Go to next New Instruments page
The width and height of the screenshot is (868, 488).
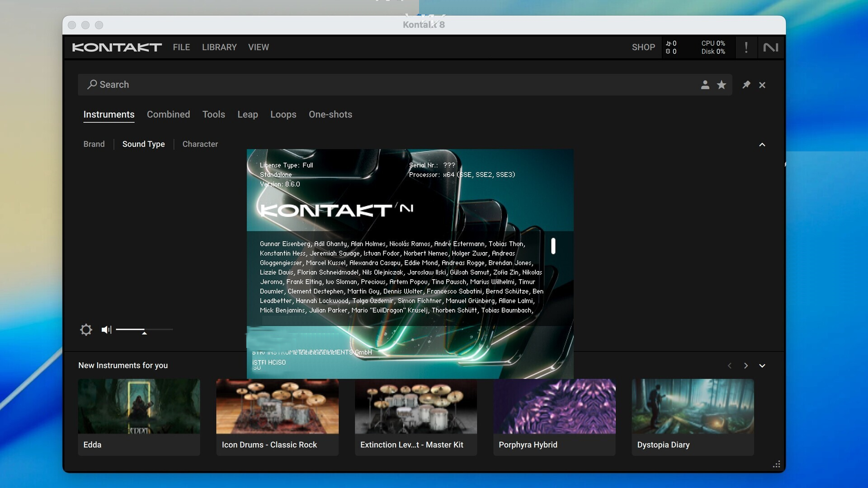(x=746, y=366)
